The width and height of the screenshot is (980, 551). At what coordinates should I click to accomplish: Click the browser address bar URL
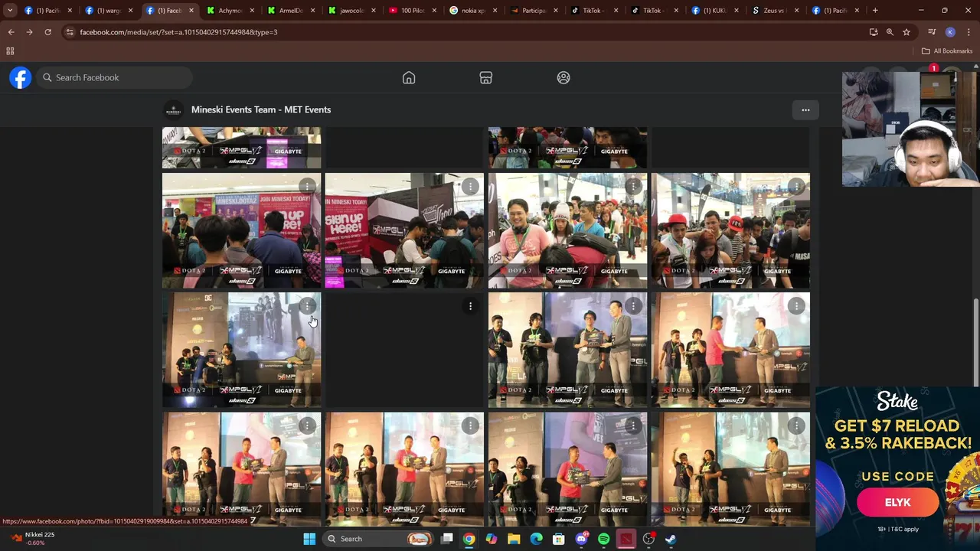(178, 32)
